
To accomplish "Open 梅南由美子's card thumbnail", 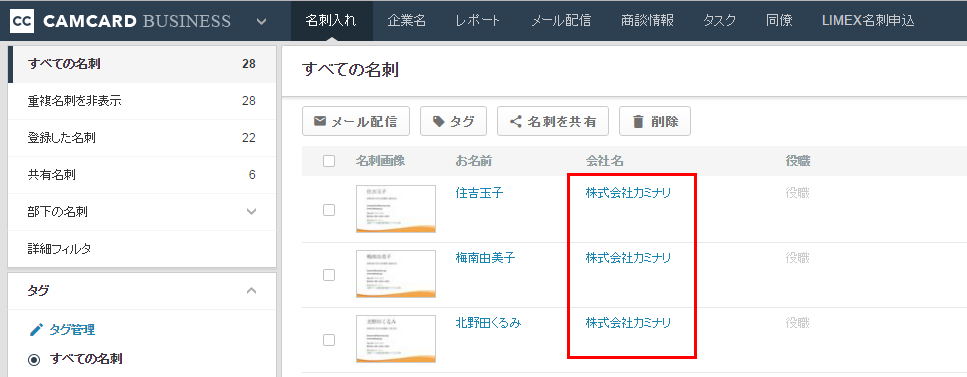I will click(396, 274).
